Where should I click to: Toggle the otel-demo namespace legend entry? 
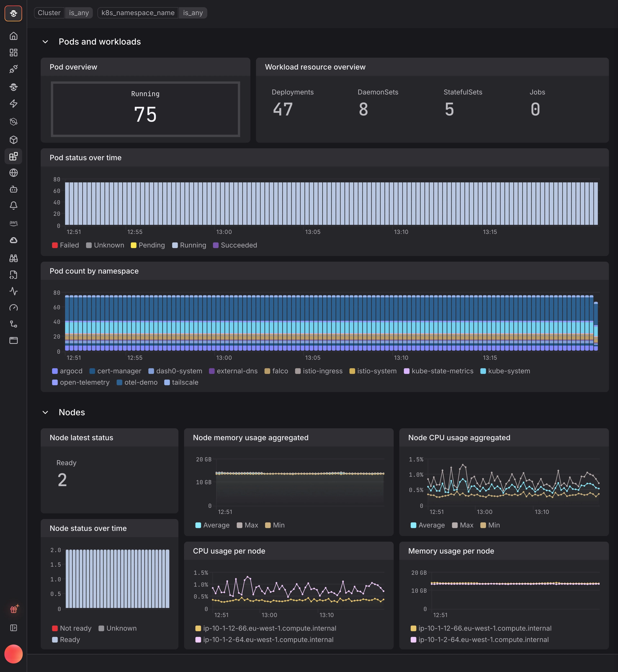pyautogui.click(x=137, y=382)
